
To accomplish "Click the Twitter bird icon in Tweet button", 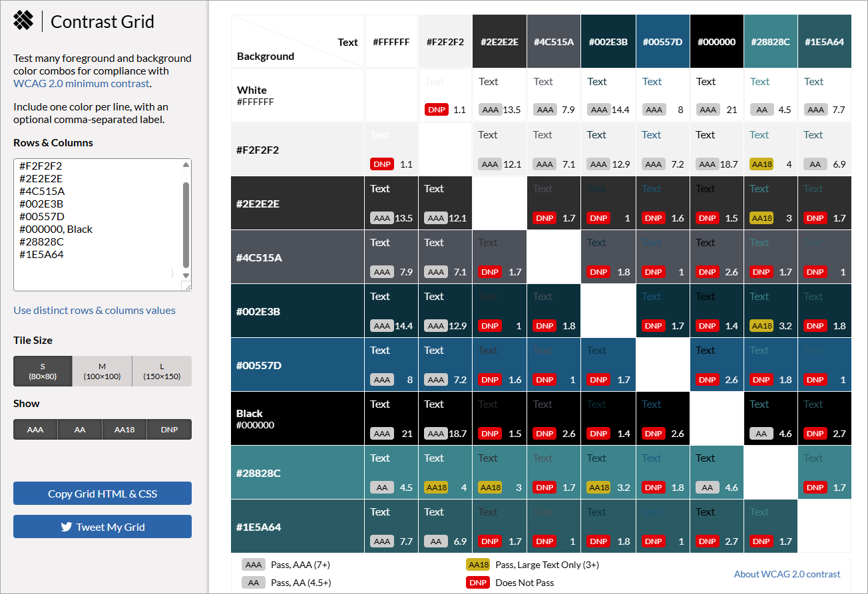I will click(x=66, y=527).
